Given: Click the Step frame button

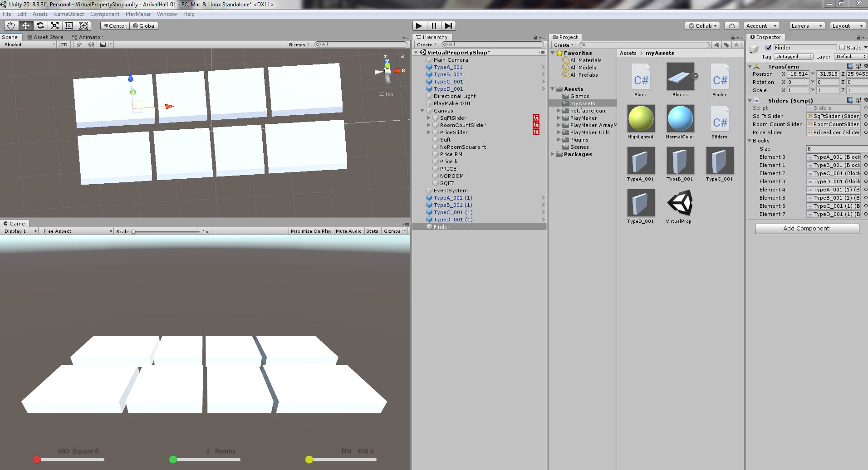Looking at the screenshot, I should 448,26.
